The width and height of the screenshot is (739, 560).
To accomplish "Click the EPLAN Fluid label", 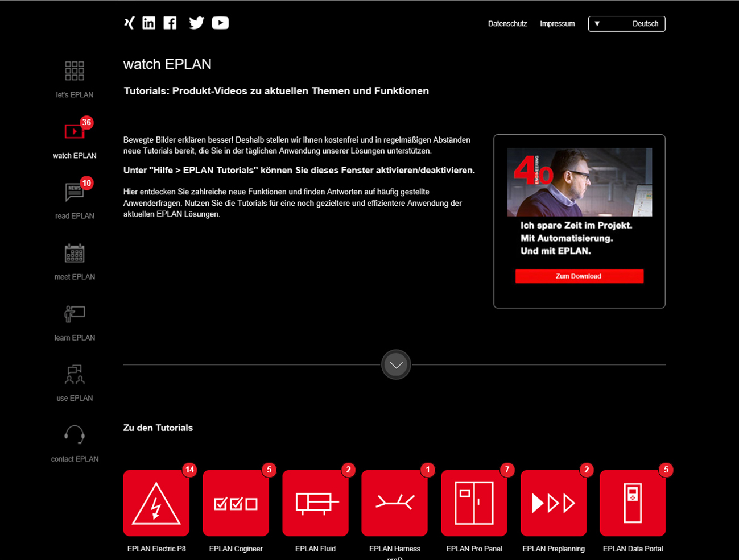I will tap(316, 549).
